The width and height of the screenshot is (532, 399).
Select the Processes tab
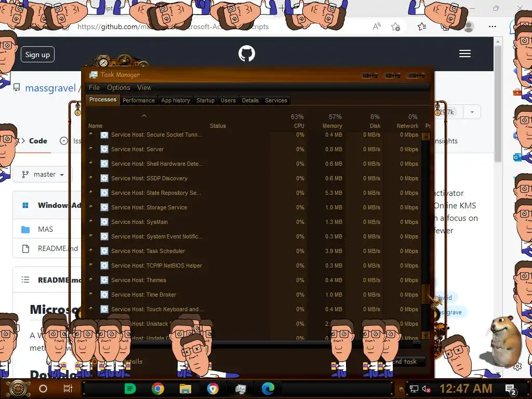coord(102,99)
